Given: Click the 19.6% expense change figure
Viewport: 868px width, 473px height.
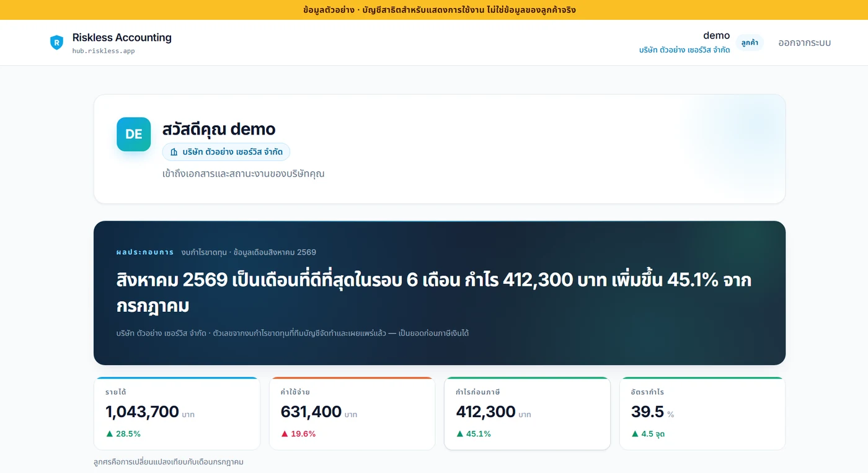Looking at the screenshot, I should 303,434.
